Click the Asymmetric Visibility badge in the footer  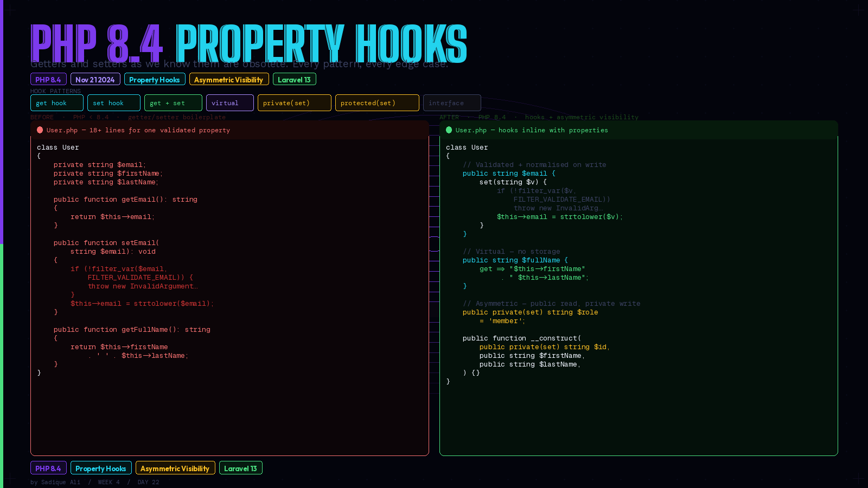click(x=175, y=468)
